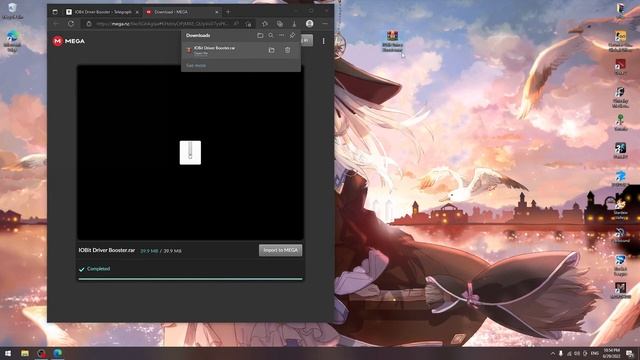
Task: Select the IObit rar file on desktop
Action: (392, 41)
